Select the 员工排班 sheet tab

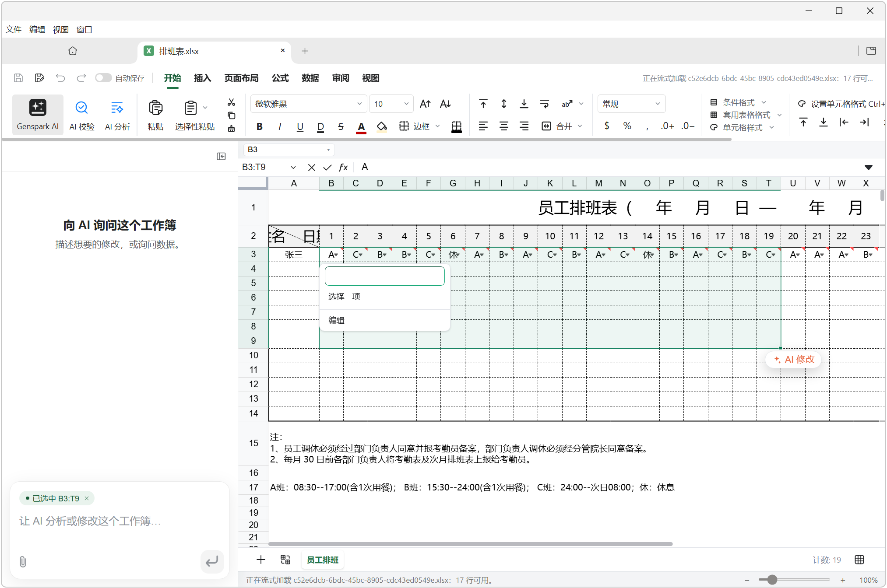(x=323, y=560)
